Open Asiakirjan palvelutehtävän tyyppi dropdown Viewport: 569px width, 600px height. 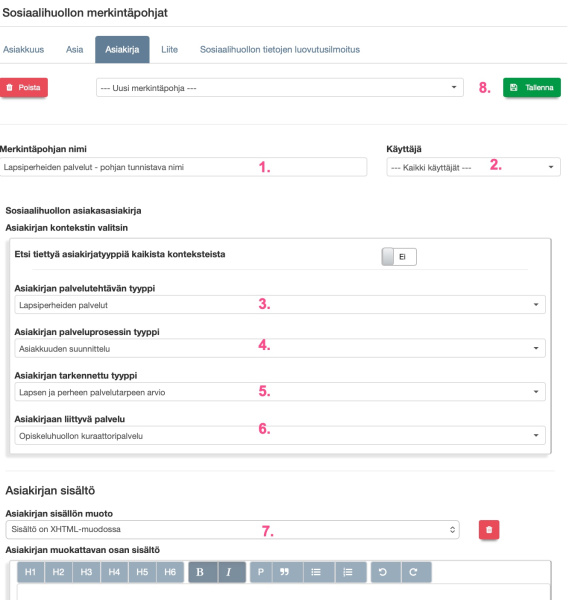click(x=280, y=305)
